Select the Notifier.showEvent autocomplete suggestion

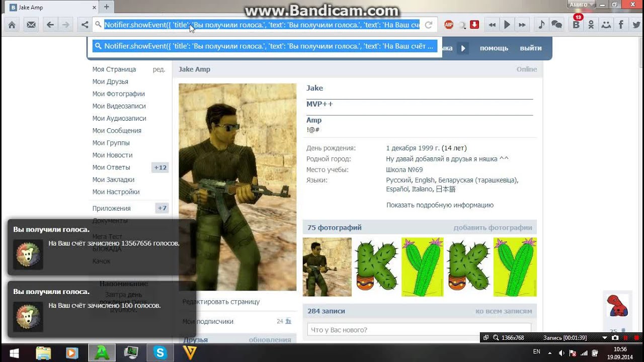tap(265, 46)
